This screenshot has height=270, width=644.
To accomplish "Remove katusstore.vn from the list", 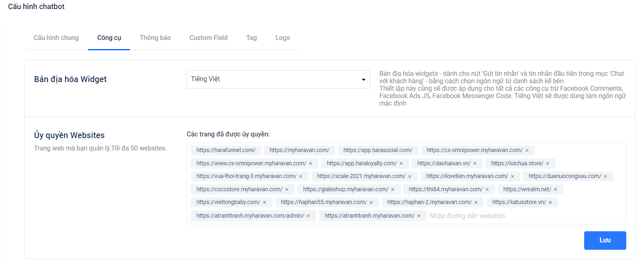I will 550,202.
